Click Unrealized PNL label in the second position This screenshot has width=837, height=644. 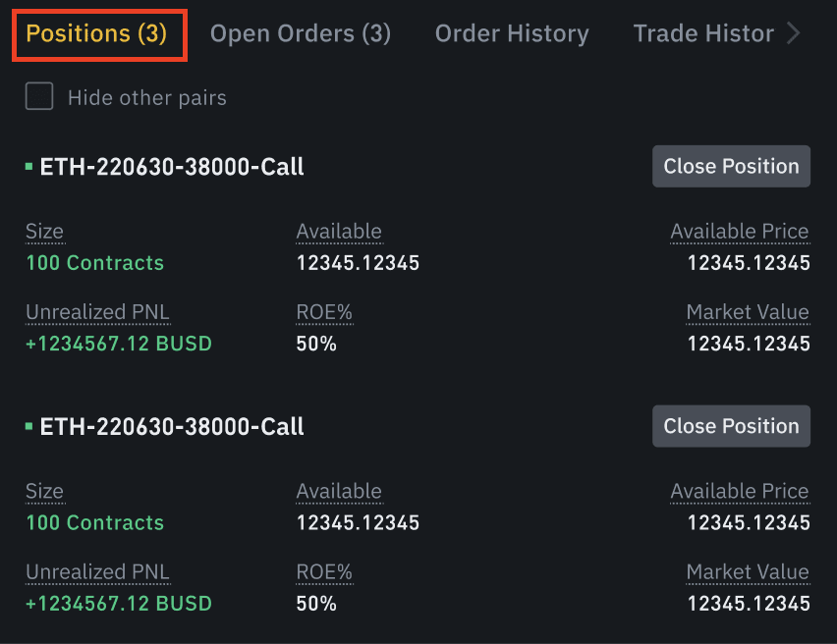pos(97,572)
